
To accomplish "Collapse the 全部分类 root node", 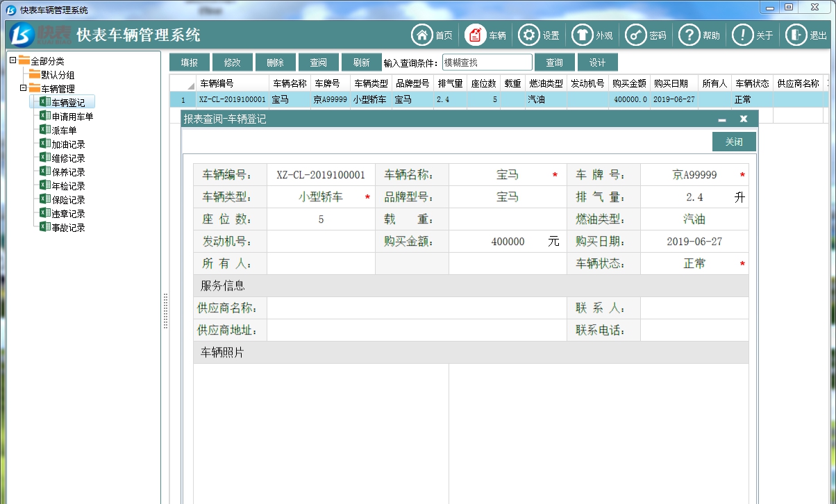I will pos(14,60).
